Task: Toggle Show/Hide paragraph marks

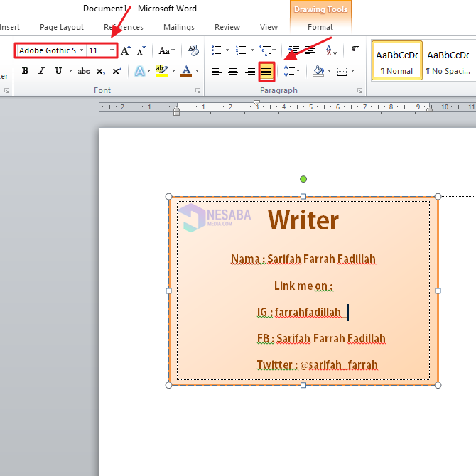Action: (355, 50)
